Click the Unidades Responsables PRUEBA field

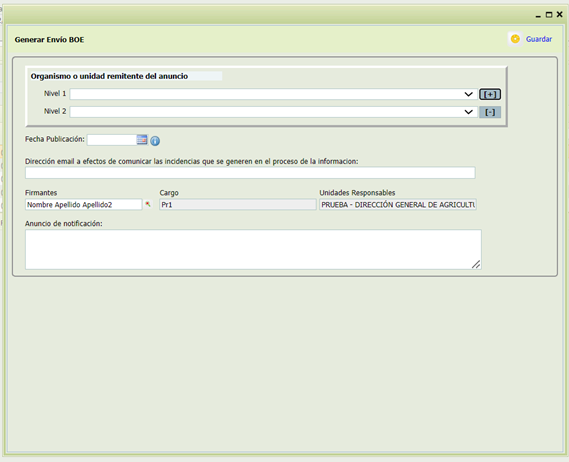point(398,205)
